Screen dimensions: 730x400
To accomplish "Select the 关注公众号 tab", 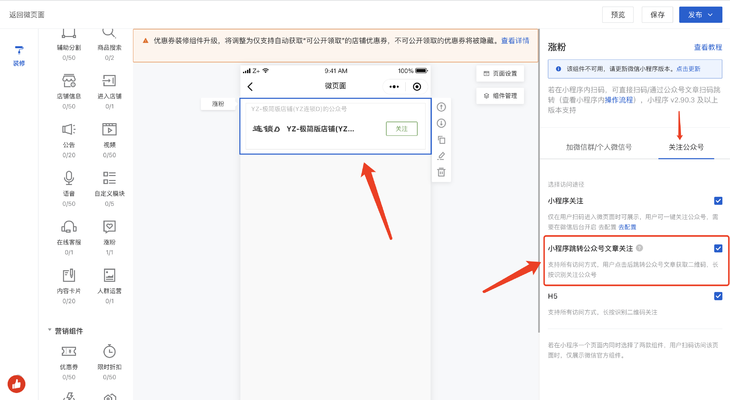I will [686, 147].
